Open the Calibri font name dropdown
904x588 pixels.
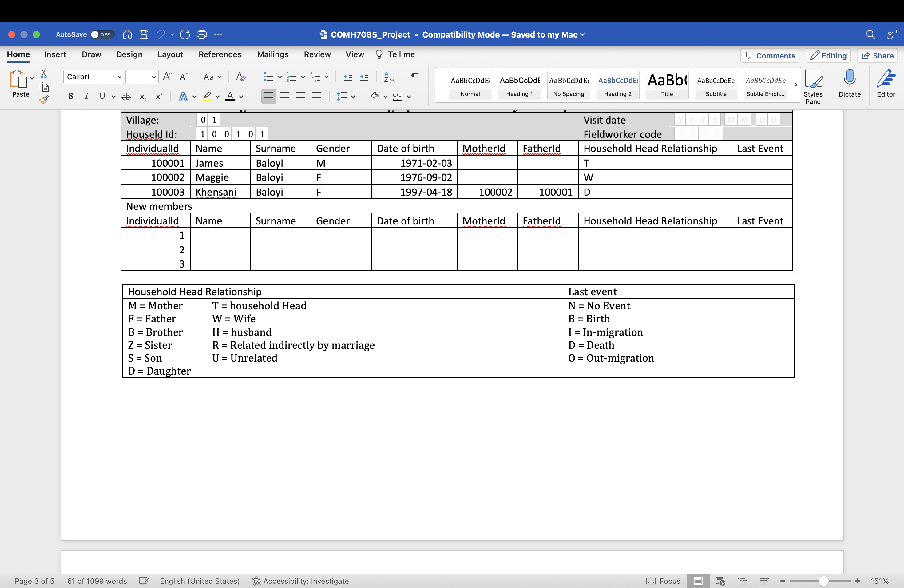pos(119,77)
